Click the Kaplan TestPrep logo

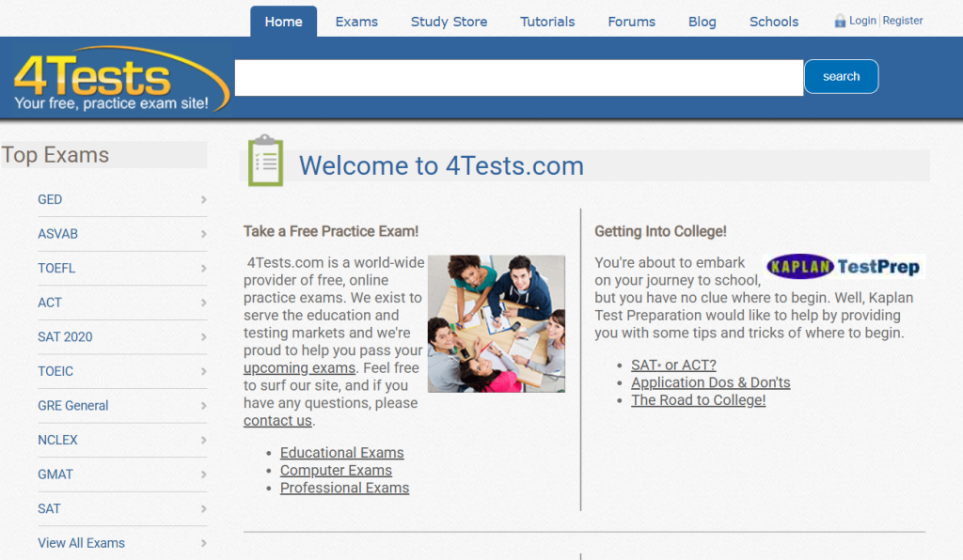pyautogui.click(x=844, y=267)
